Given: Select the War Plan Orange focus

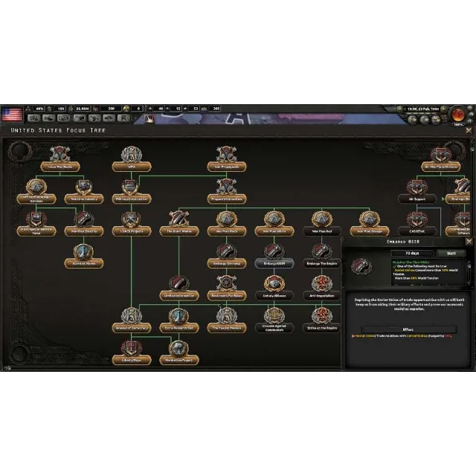Looking at the screenshot, I should pos(370,225).
